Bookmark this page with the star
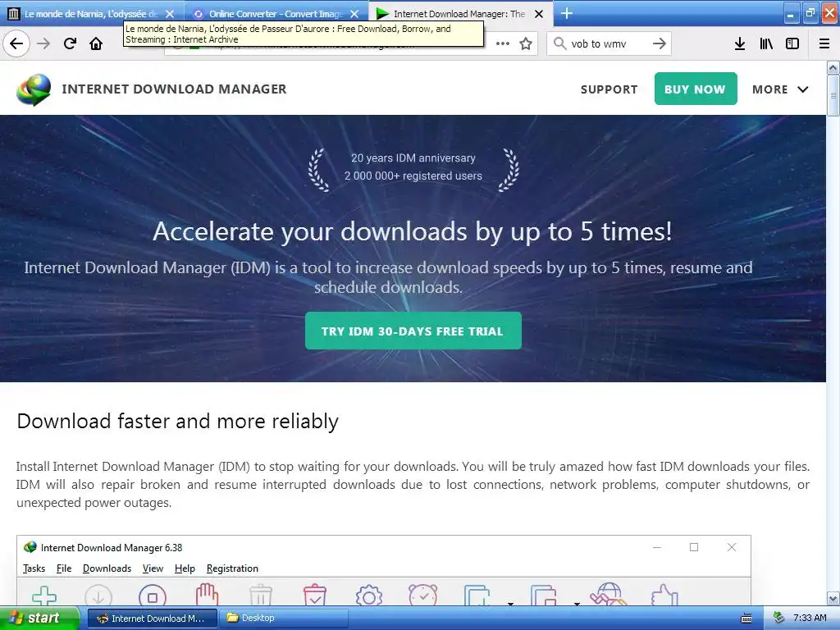Viewport: 840px width, 630px height. pos(526,43)
